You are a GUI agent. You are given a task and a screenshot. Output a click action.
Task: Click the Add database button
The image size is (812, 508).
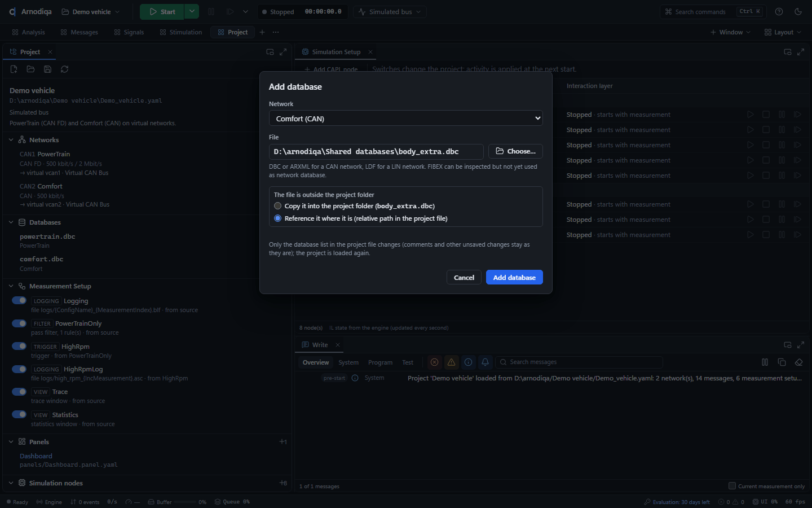(x=514, y=277)
